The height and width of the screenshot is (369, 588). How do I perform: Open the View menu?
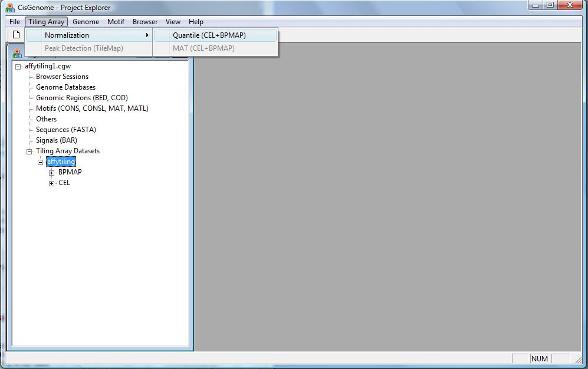pyautogui.click(x=173, y=22)
